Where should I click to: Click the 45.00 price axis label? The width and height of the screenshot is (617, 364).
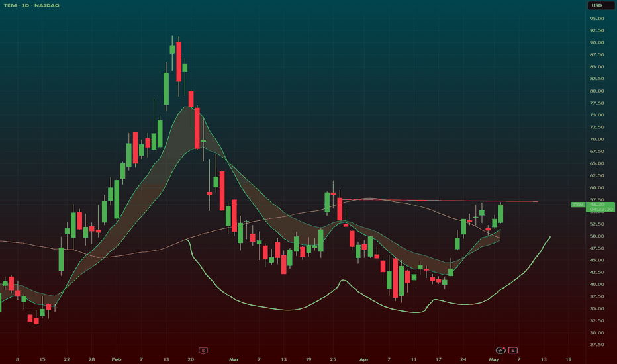pyautogui.click(x=596, y=260)
